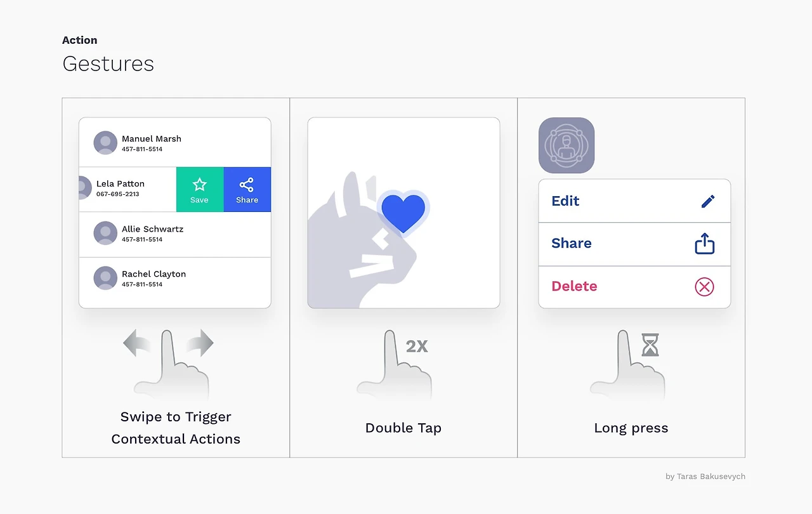Click the right swipe arrow
Viewport: 812px width, 514px height.
[x=200, y=343]
